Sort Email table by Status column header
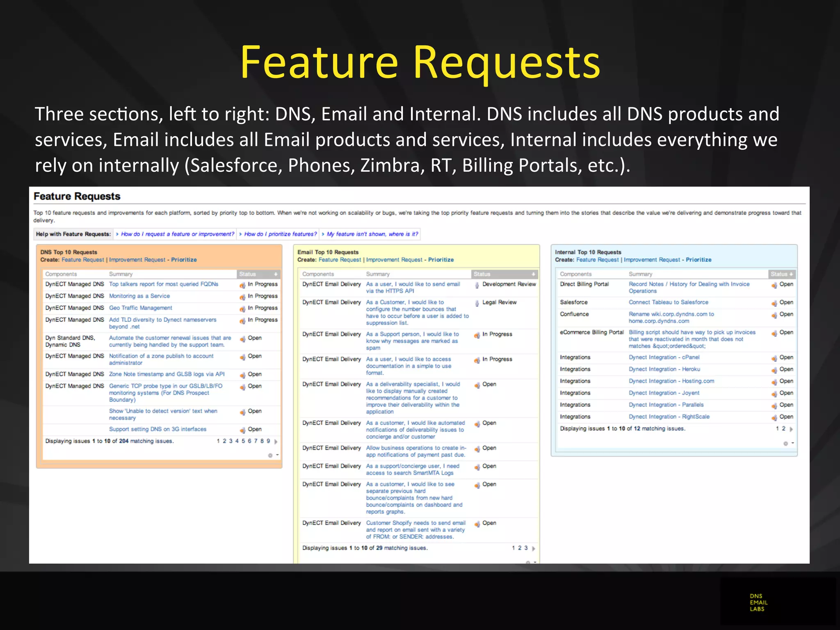The height and width of the screenshot is (630, 840). pos(504,274)
